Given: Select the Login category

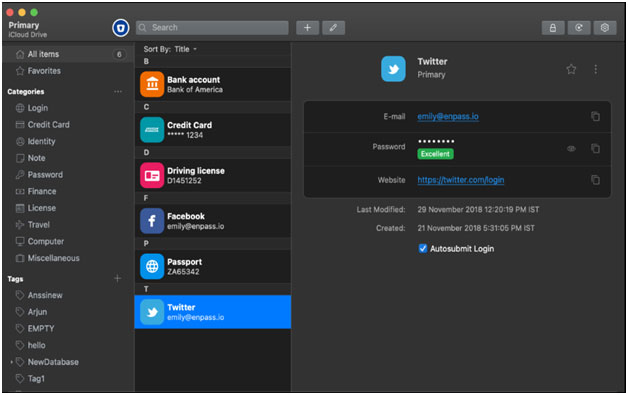Looking at the screenshot, I should pos(38,108).
